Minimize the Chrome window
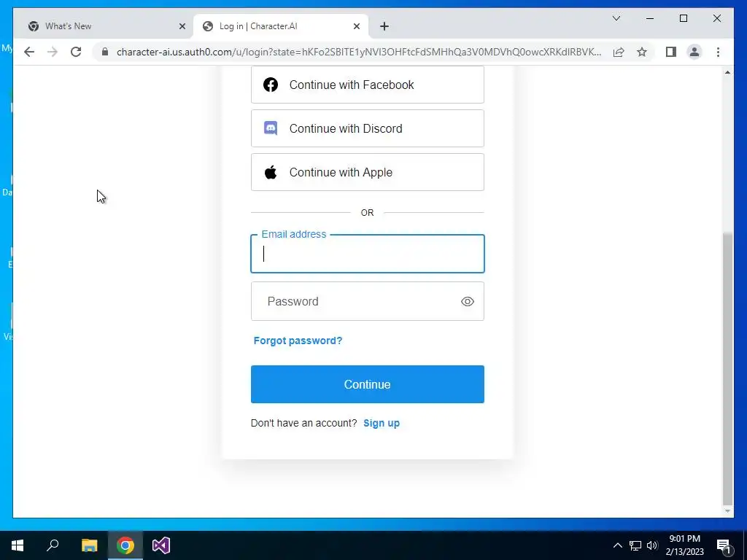The image size is (747, 560). coord(650,18)
